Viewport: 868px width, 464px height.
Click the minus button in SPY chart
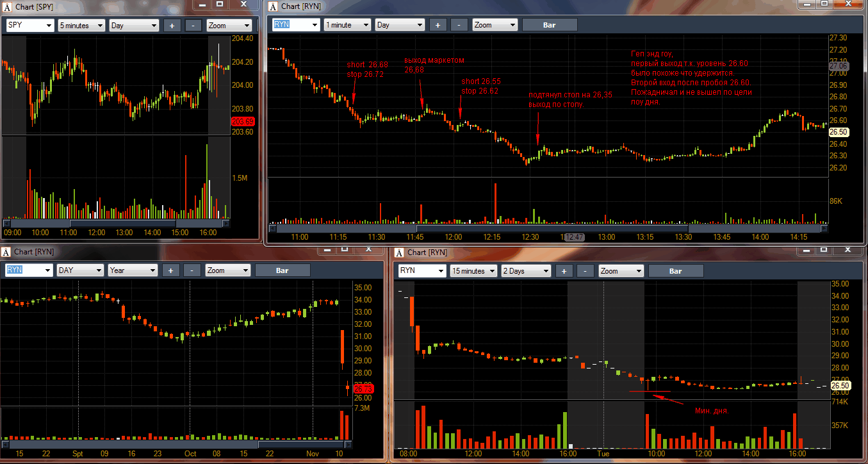193,26
